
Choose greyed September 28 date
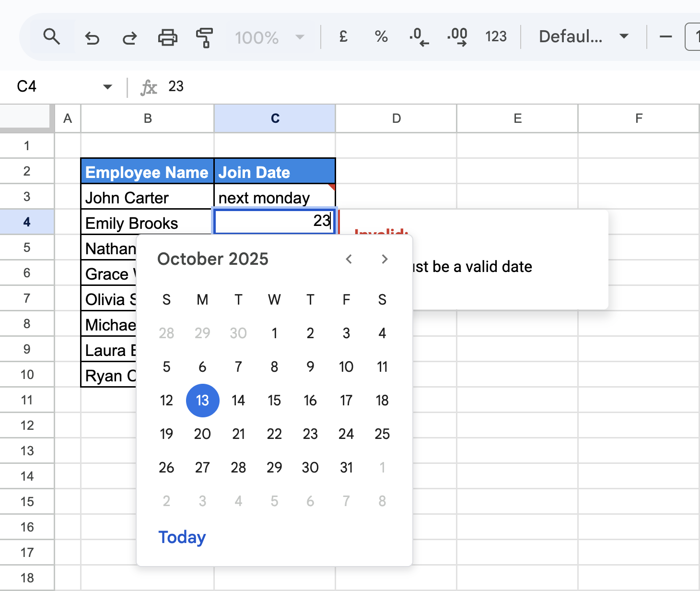coord(166,333)
